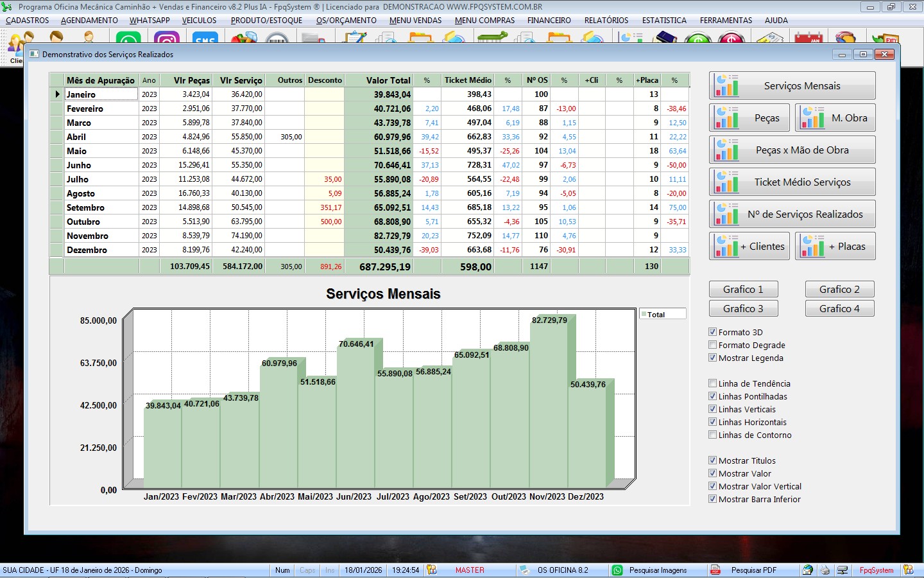Open the FINANCEIRO menu

pos(549,21)
